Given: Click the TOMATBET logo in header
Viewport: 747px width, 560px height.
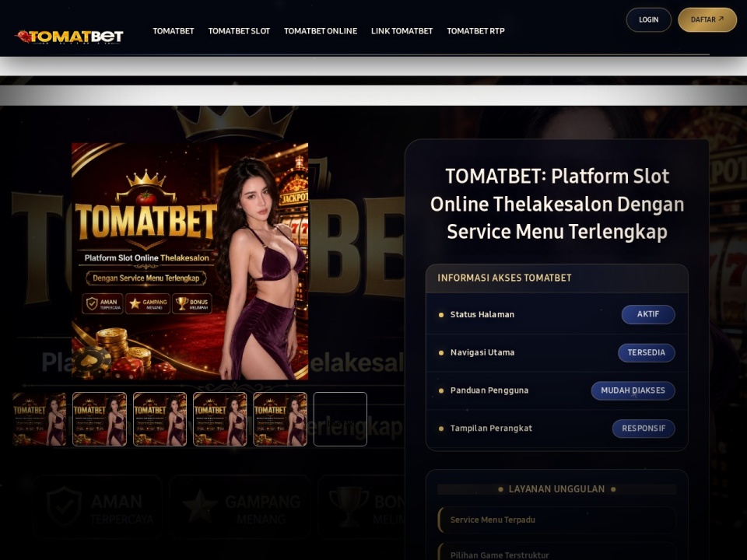Looking at the screenshot, I should coord(69,37).
